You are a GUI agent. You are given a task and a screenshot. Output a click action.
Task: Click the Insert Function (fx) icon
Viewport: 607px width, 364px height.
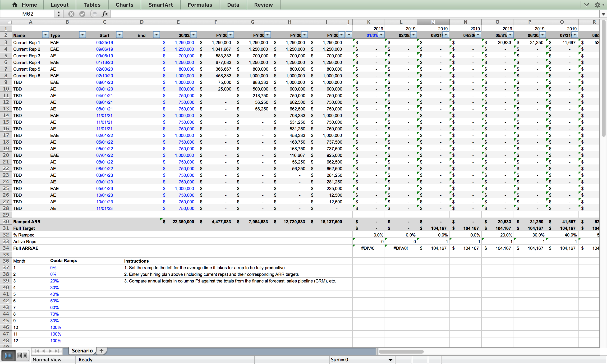tap(105, 14)
